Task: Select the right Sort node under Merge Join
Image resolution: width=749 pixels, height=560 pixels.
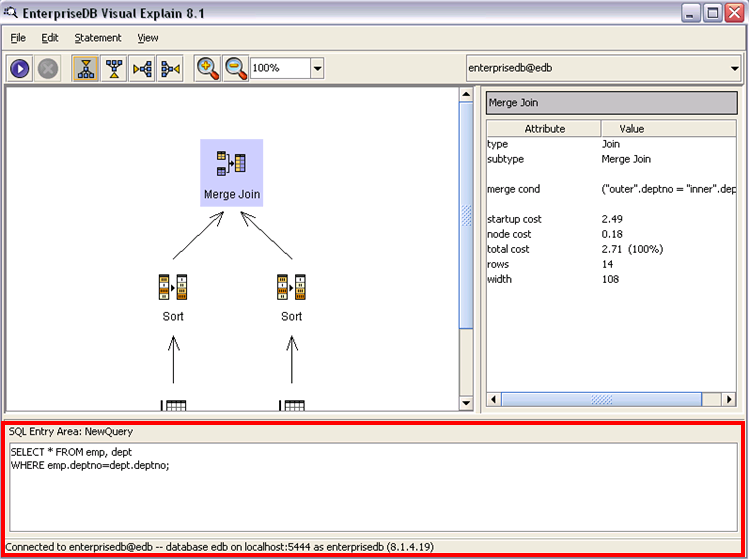Action: click(291, 298)
